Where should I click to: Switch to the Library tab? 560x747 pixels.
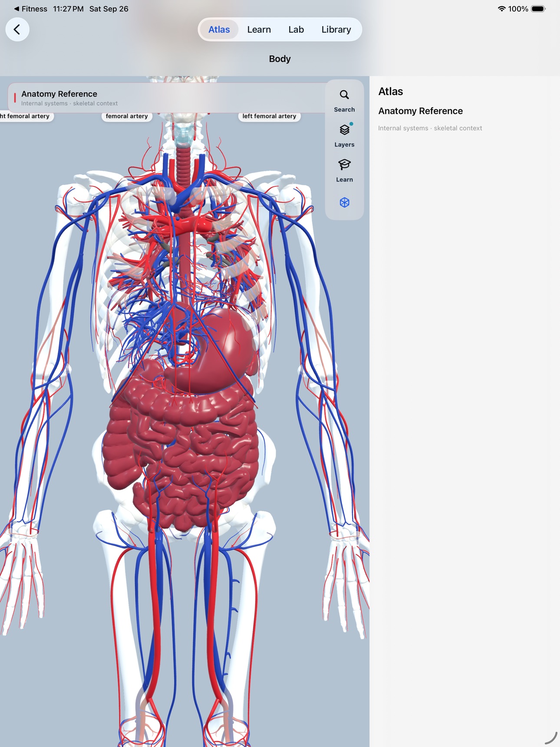tap(336, 30)
